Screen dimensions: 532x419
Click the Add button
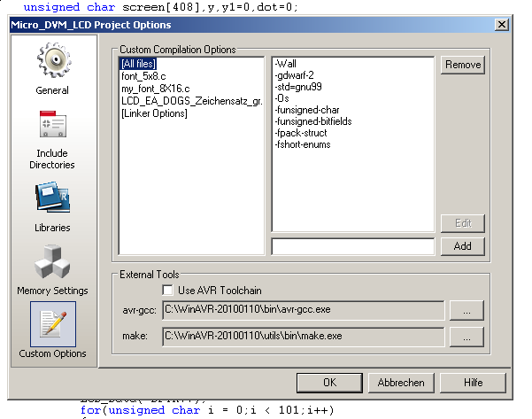click(x=463, y=246)
